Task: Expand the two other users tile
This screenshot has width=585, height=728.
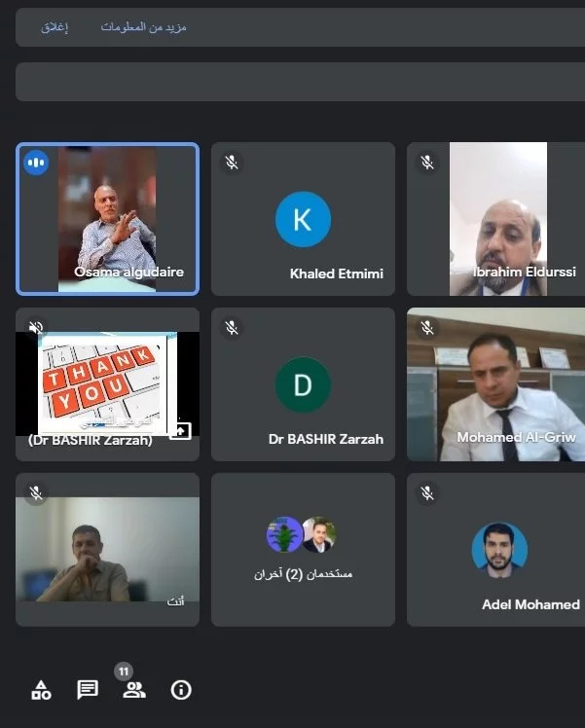Action: (303, 550)
